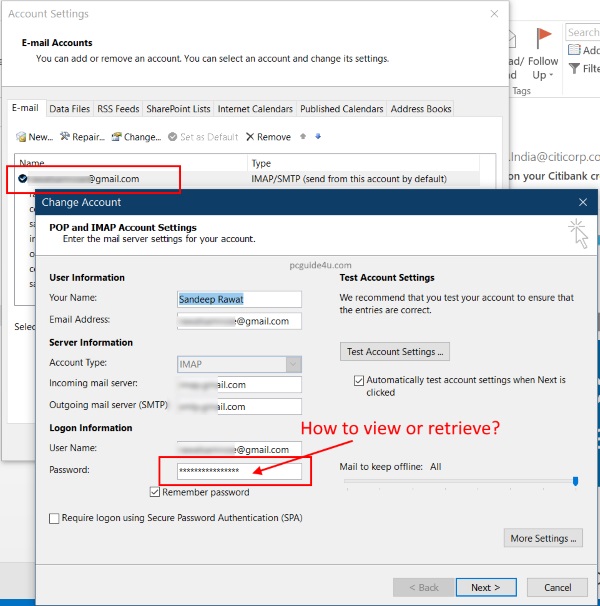The width and height of the screenshot is (600, 606).
Task: Adjust Mail to keep offline slider handle
Action: 575,481
